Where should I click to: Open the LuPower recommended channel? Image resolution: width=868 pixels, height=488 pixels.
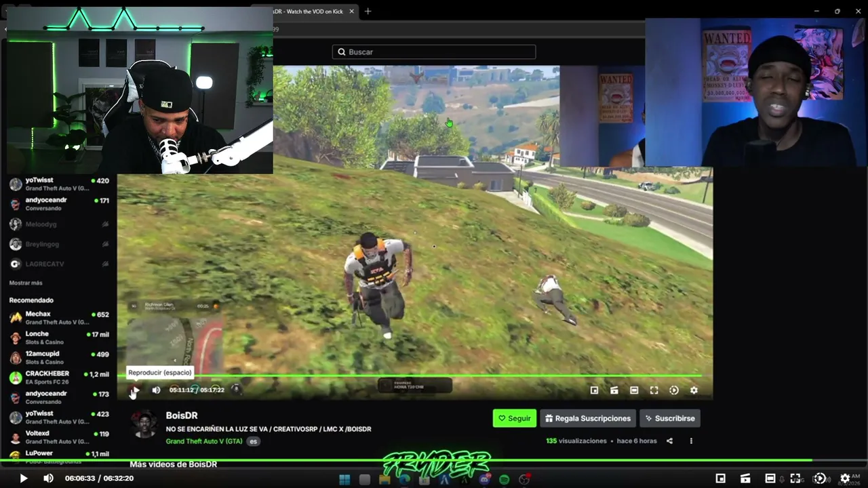tap(59, 456)
